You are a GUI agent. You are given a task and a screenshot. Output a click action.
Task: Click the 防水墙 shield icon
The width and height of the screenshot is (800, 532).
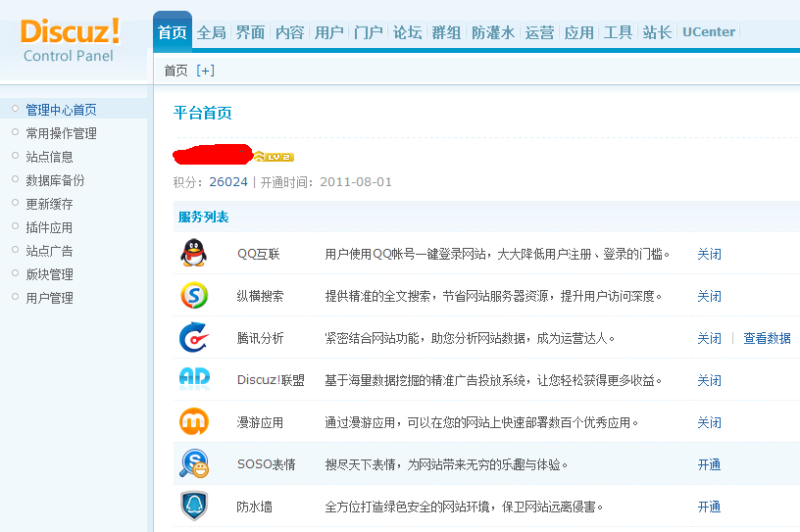point(194,506)
